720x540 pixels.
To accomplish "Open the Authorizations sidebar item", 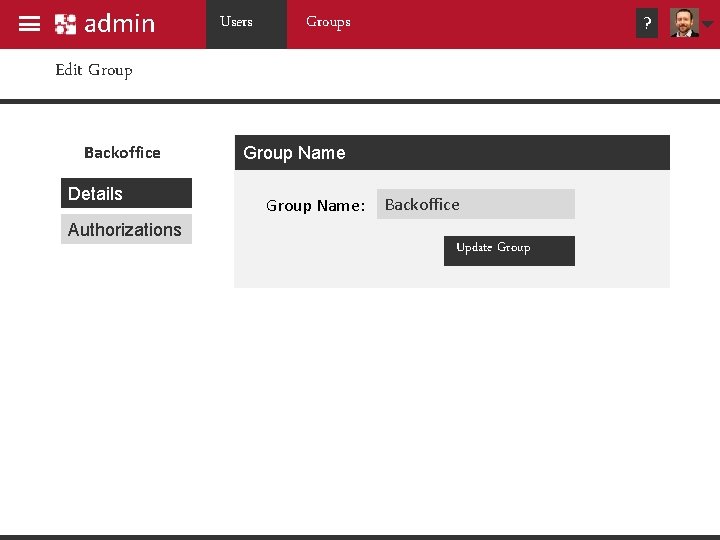I will pos(126,229).
